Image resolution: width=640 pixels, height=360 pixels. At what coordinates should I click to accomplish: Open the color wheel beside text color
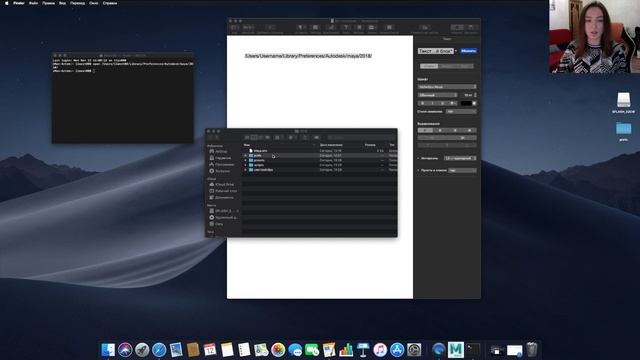[474, 103]
